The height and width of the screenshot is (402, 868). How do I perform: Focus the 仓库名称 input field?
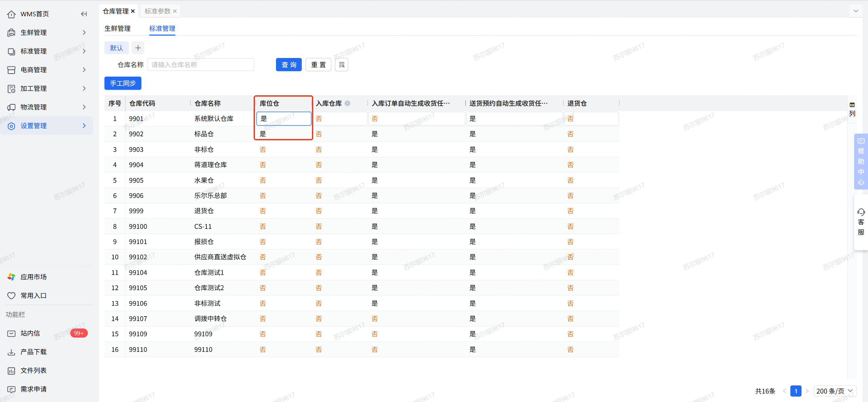click(x=201, y=65)
